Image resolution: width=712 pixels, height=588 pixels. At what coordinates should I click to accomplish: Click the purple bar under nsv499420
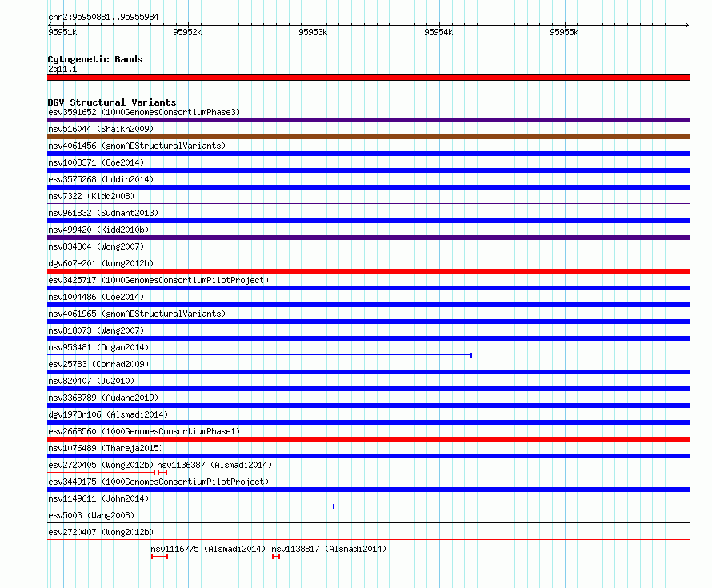coord(368,238)
